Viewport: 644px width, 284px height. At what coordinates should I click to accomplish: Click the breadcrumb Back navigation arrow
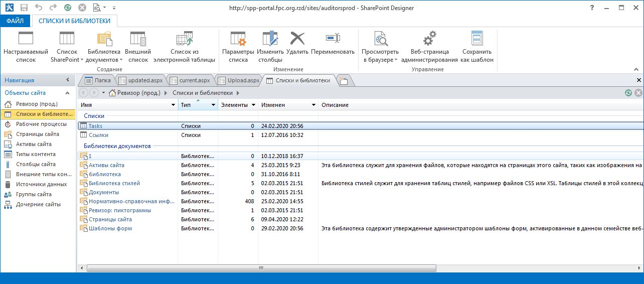[83, 93]
